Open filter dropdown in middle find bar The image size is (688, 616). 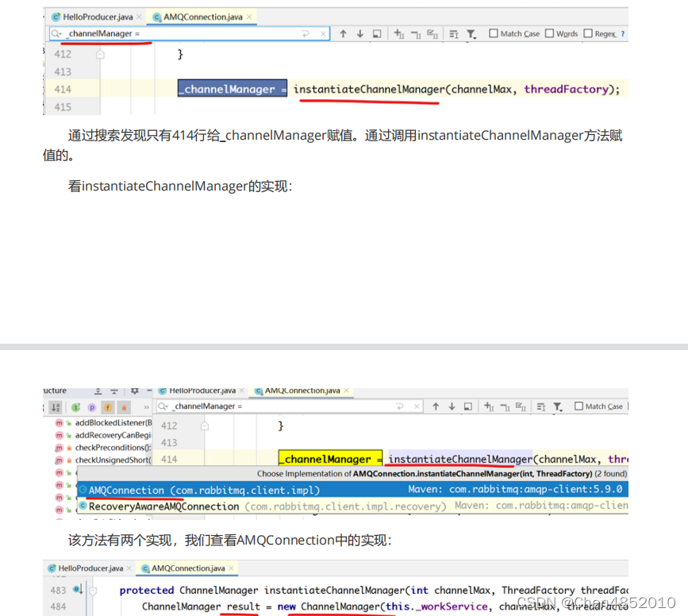558,406
